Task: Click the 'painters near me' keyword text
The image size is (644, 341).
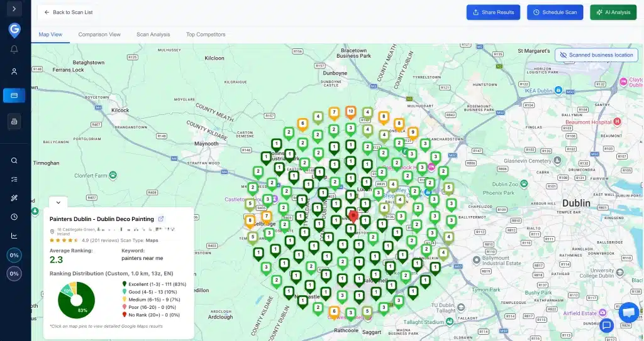Action: pos(142,258)
